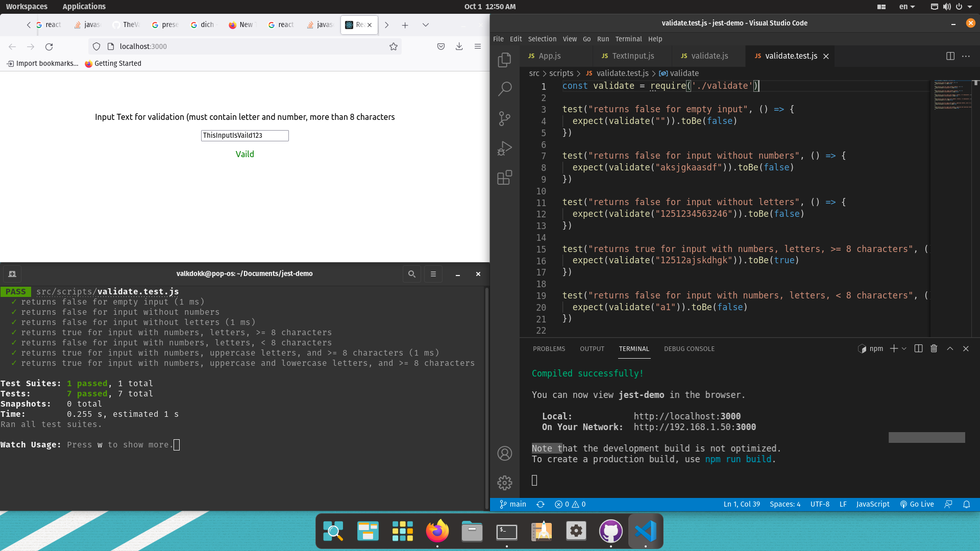
Task: Open the Terminal menu in menu bar
Action: 627,39
